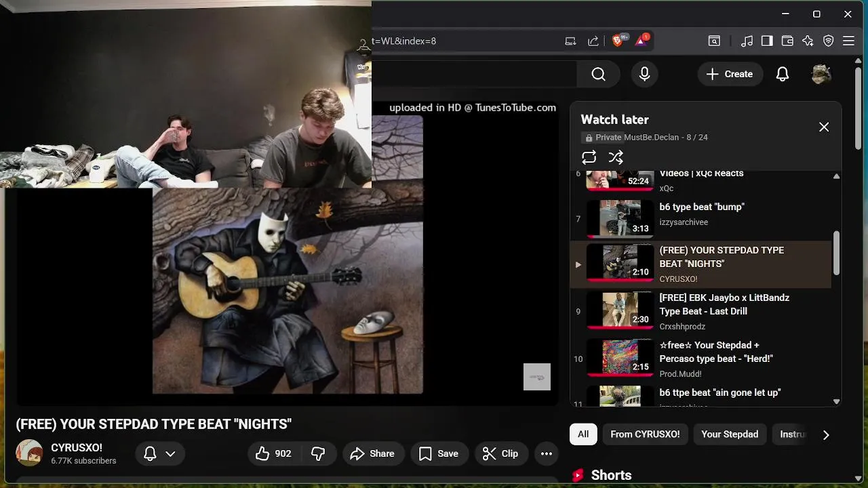The width and height of the screenshot is (868, 488).
Task: Select the From CYRUSXO! filter chip
Action: click(645, 434)
